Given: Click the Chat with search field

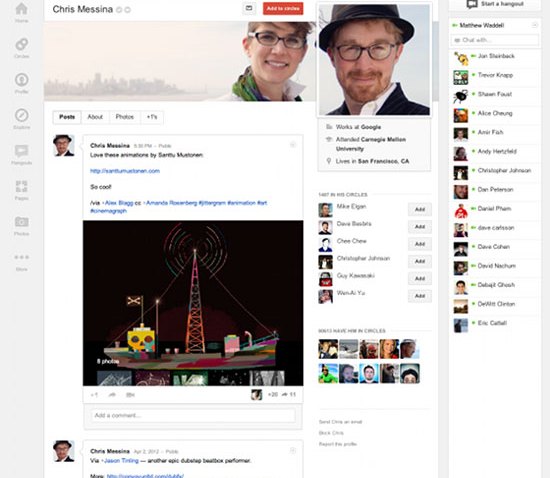Looking at the screenshot, I should tap(495, 40).
